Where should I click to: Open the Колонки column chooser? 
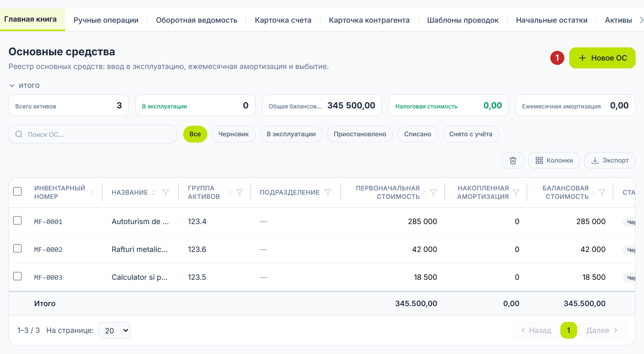tap(554, 160)
